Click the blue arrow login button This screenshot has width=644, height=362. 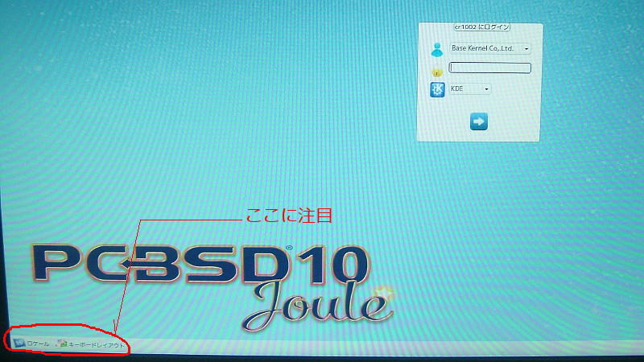[x=478, y=121]
